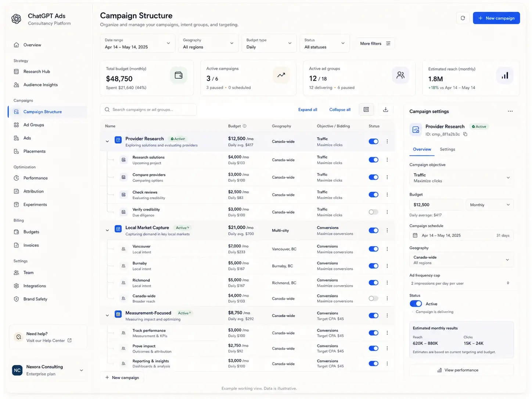Open the Budget type dropdown

(x=269, y=43)
